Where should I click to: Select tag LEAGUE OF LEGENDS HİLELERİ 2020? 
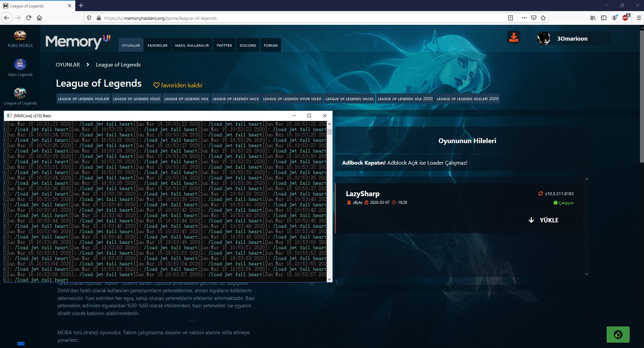tap(468, 99)
